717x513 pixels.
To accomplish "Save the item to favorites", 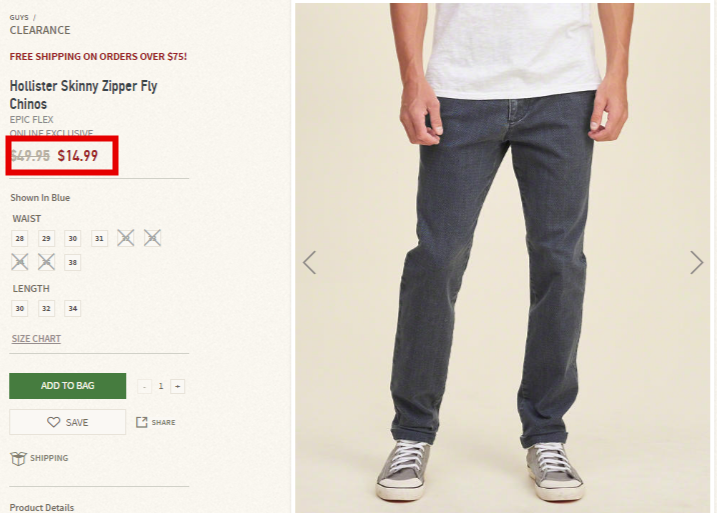I will click(x=68, y=422).
